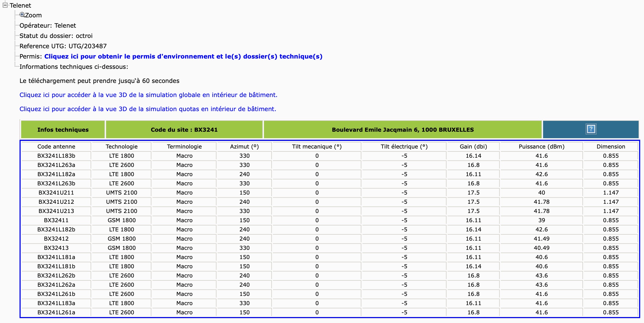Click Informations techniques ci-dessous row

coord(74,67)
